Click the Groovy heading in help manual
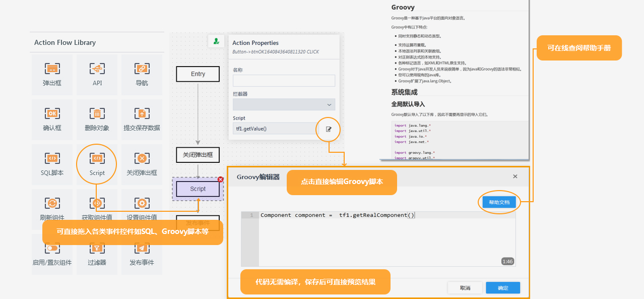644x299 pixels. click(x=403, y=7)
